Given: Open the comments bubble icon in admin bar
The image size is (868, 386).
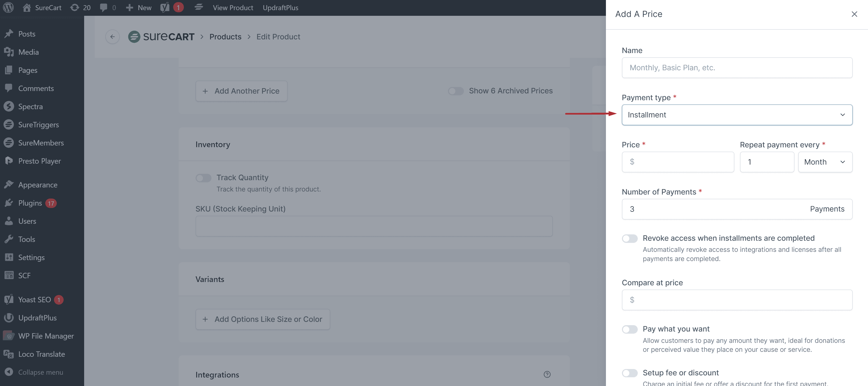Looking at the screenshot, I should point(104,7).
